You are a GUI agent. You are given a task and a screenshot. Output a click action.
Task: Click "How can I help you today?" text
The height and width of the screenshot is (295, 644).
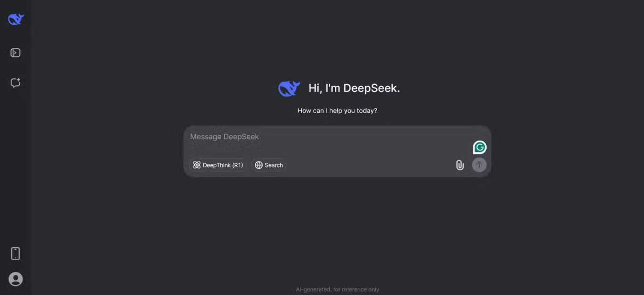[337, 111]
